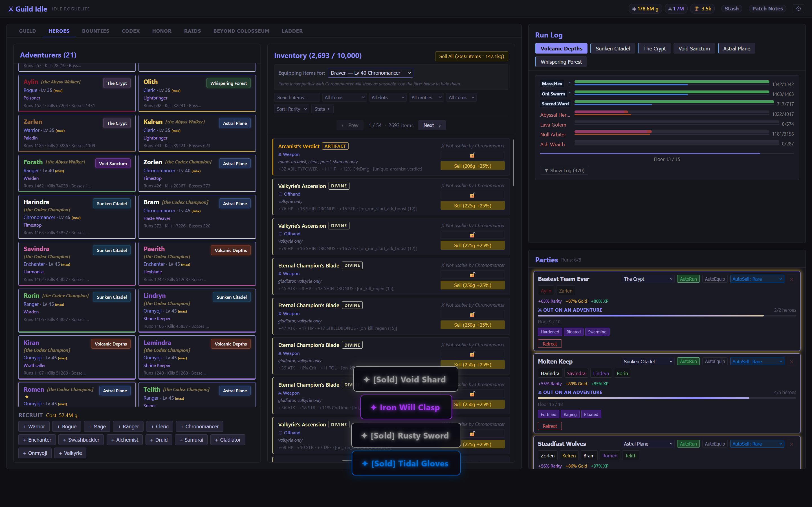
Task: Click Bestest Team Ever adventure progress bar
Action: pos(667,316)
